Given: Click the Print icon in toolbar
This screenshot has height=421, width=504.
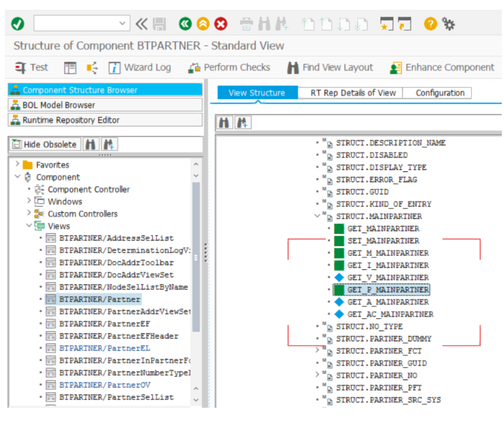Looking at the screenshot, I should click(247, 24).
